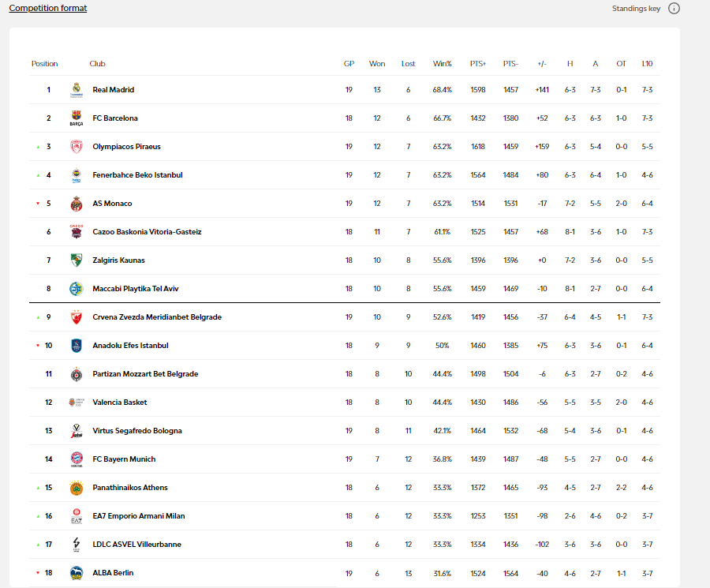Click the FC Barcelona crest icon
The height and width of the screenshot is (588, 710).
point(76,118)
